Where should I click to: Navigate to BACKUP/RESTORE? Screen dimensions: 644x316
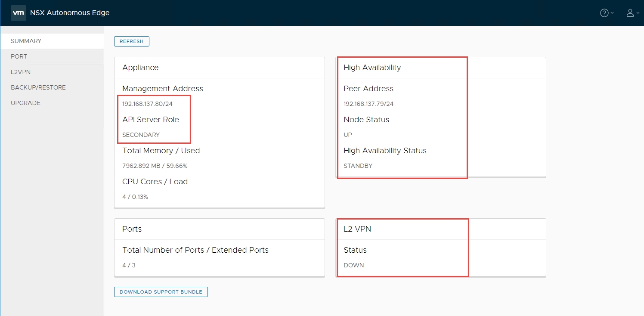(x=38, y=87)
